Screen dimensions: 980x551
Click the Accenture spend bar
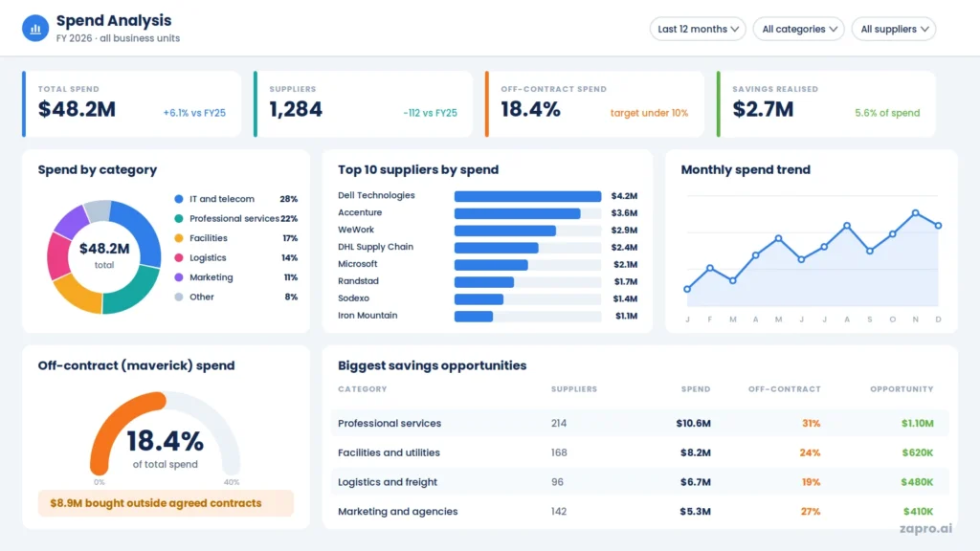click(x=518, y=213)
